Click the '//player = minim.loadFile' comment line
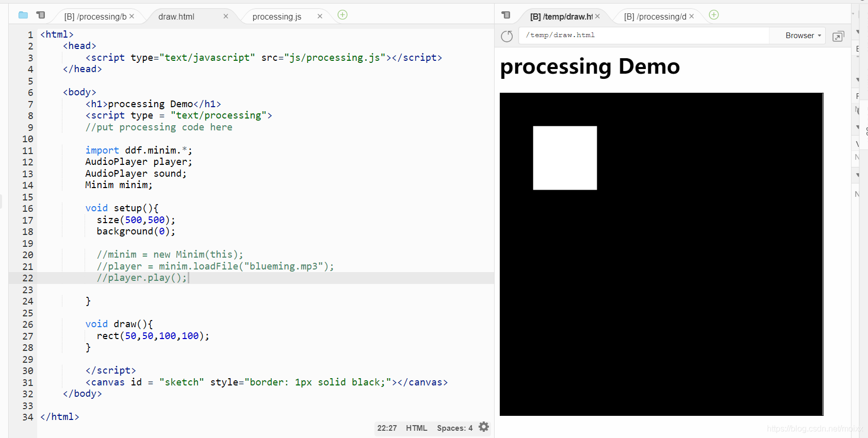 (x=215, y=266)
